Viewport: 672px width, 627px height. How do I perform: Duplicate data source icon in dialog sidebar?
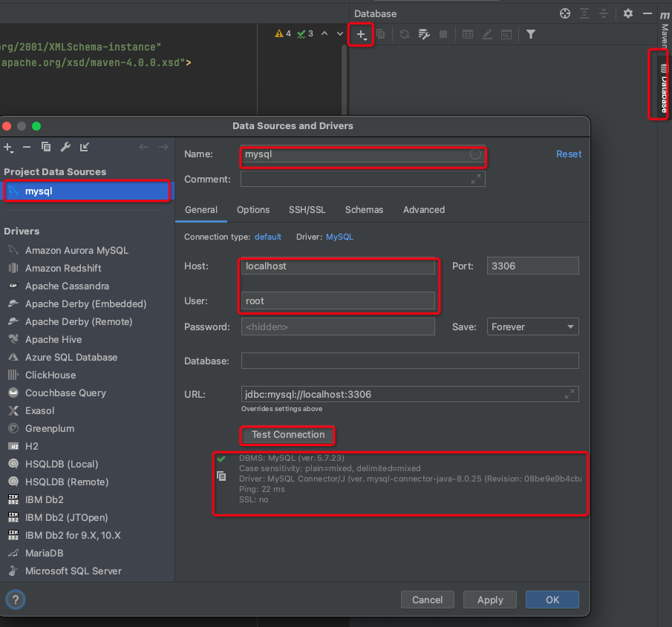(x=46, y=147)
